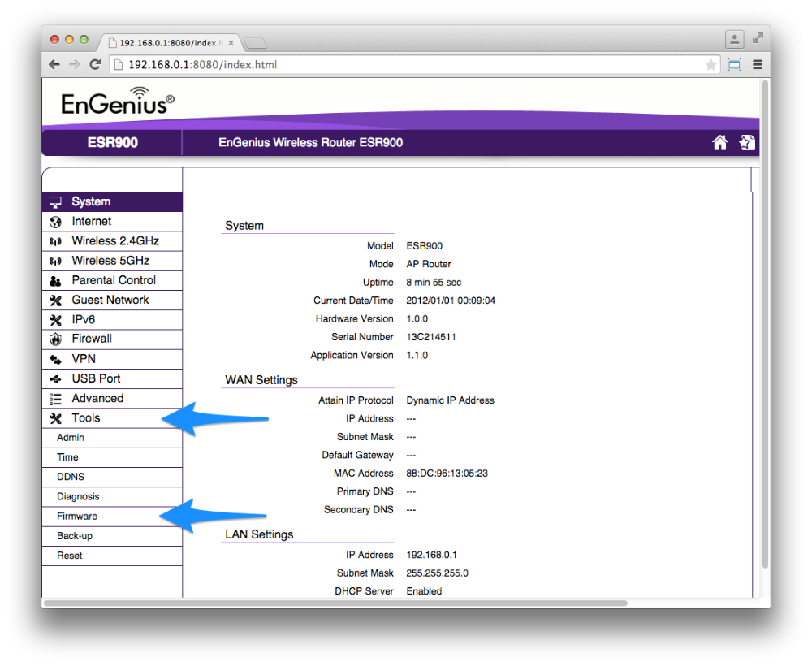Click the Firewall shield icon
The width and height of the screenshot is (812, 666).
click(55, 339)
